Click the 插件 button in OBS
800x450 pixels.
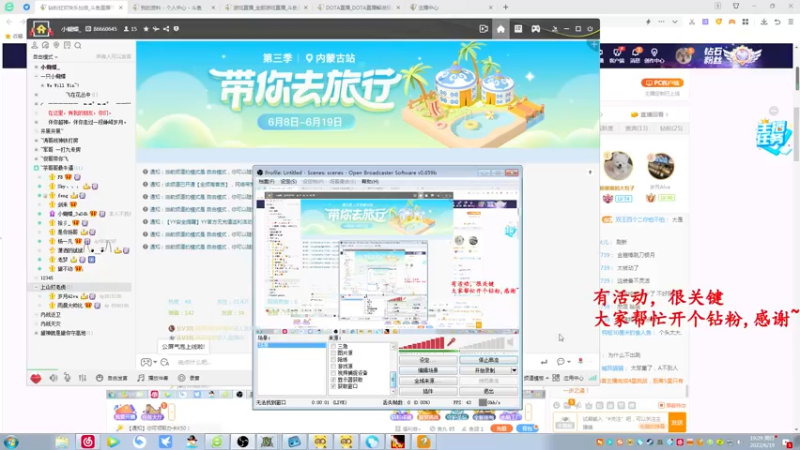coord(428,391)
